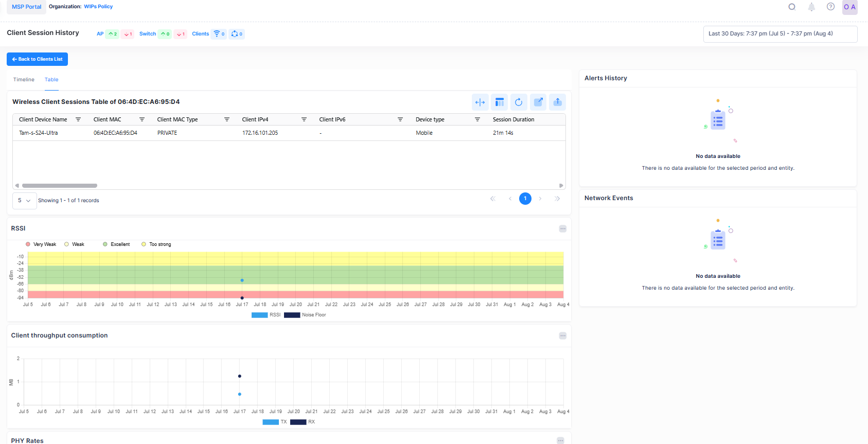This screenshot has height=444, width=868.
Task: Open the help question mark icon
Action: point(830,7)
